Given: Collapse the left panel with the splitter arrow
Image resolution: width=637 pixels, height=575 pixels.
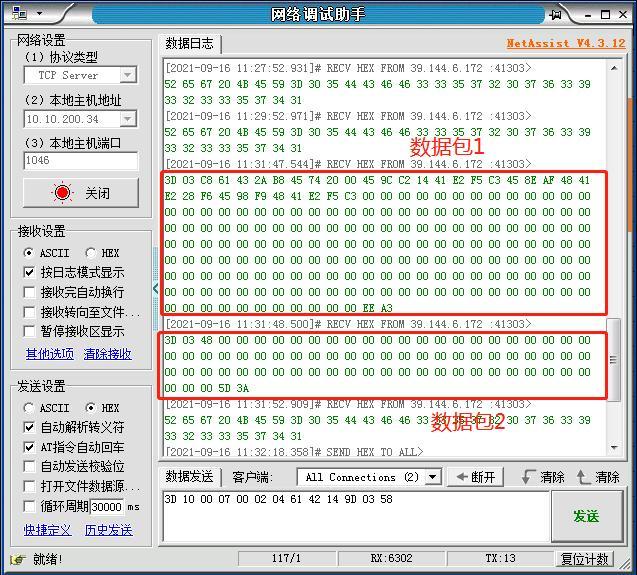Looking at the screenshot, I should (155, 289).
